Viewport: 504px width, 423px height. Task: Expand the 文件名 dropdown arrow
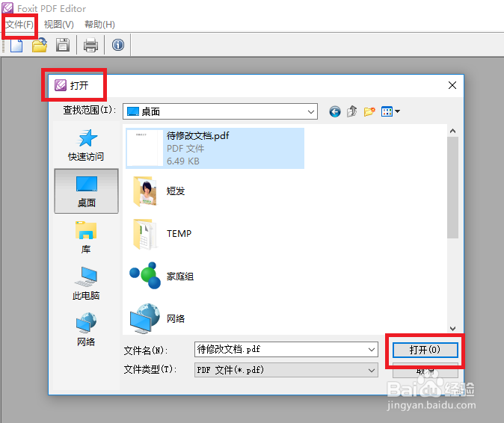click(x=372, y=350)
